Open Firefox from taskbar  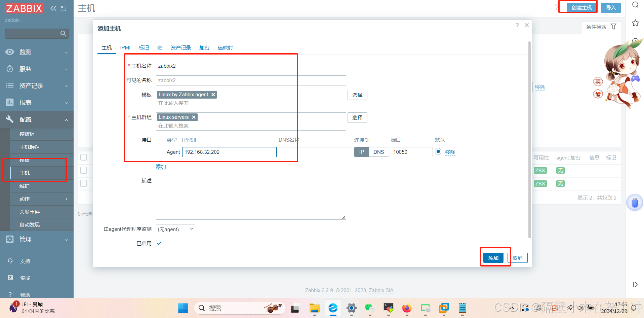click(407, 308)
